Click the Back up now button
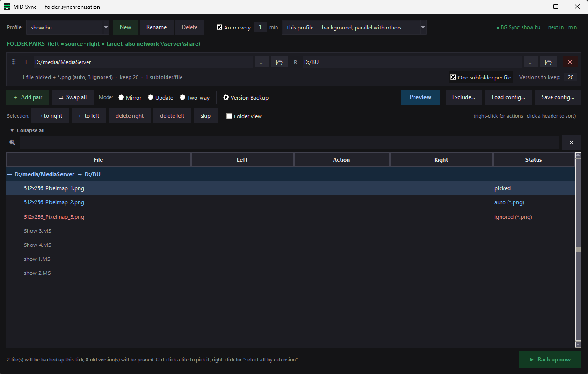Viewport: 588px width, 374px height. pos(550,360)
